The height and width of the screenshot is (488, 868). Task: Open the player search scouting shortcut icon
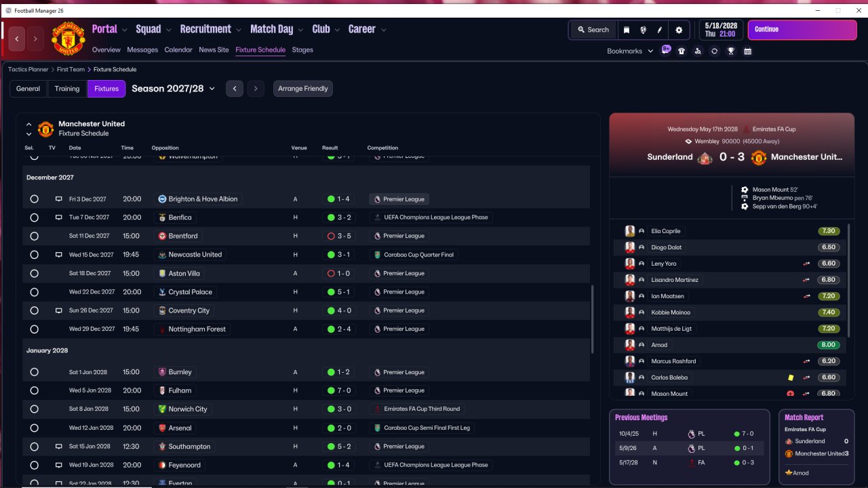coord(698,51)
